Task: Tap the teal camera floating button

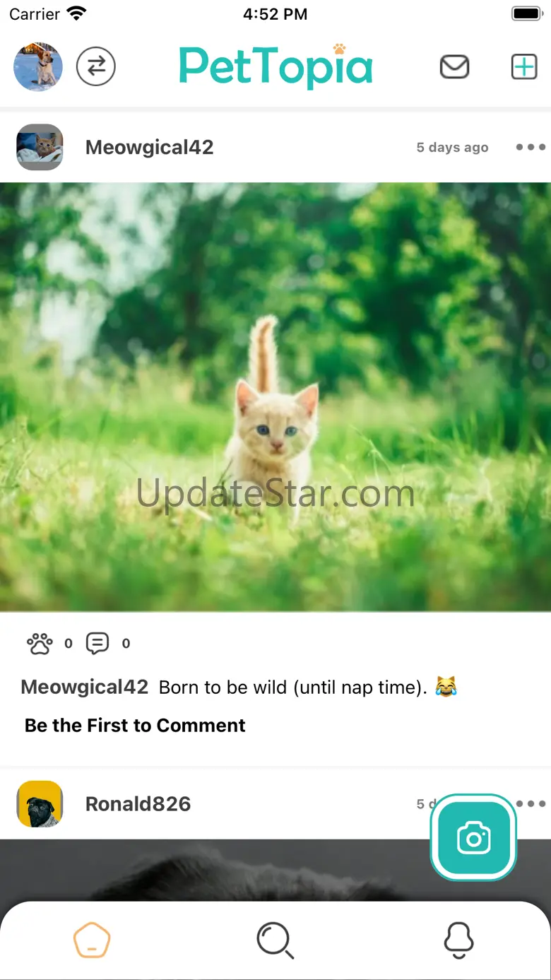Action: [x=473, y=838]
